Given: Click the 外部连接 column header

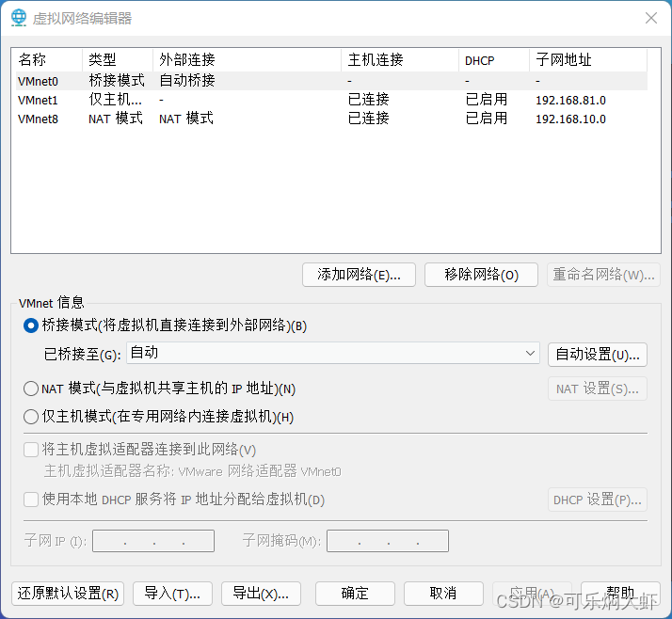Looking at the screenshot, I should pos(248,60).
